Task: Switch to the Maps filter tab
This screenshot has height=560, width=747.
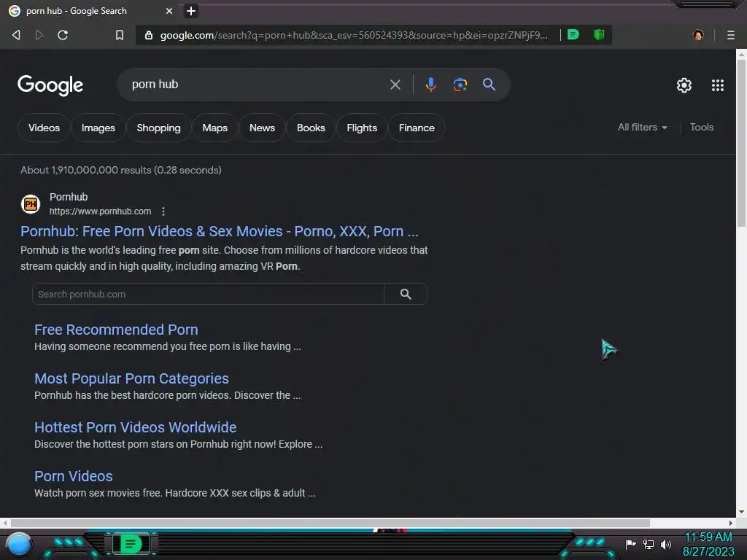Action: tap(215, 128)
